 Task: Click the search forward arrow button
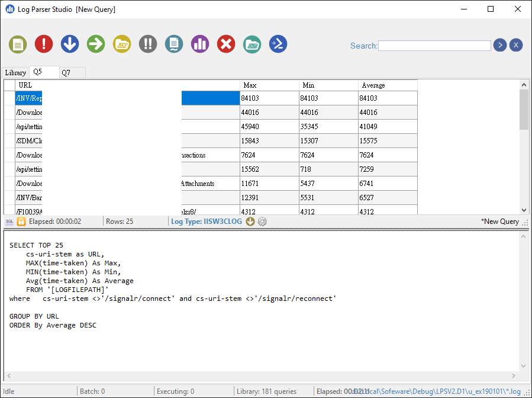499,45
